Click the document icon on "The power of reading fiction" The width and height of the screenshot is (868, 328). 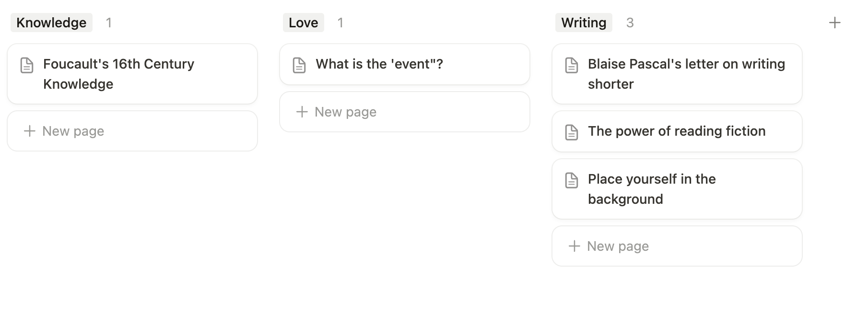pyautogui.click(x=571, y=132)
